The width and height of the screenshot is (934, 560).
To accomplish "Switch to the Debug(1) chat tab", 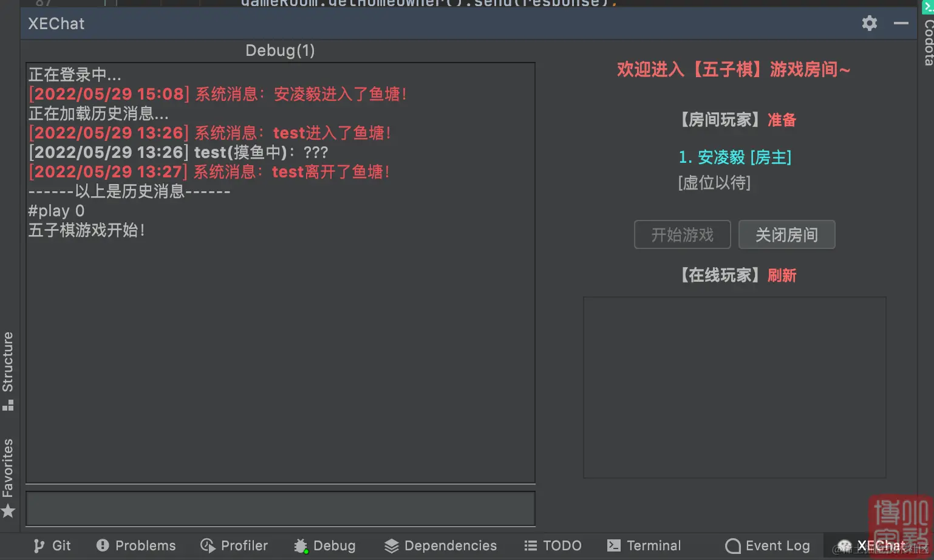I will [280, 50].
